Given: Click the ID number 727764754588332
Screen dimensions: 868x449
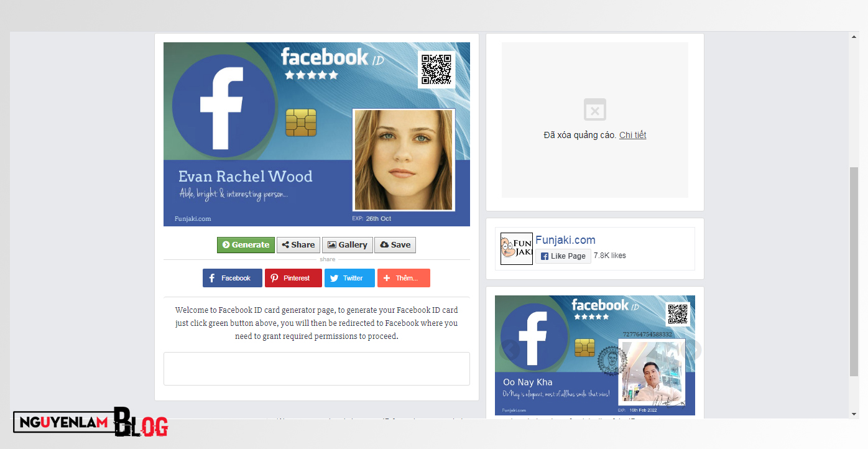Looking at the screenshot, I should (x=648, y=334).
